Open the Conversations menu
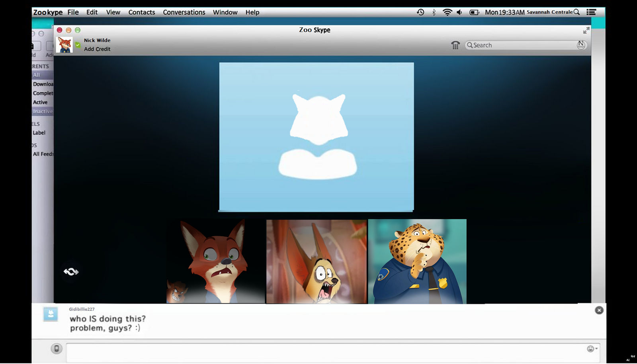The height and width of the screenshot is (364, 637). coord(184,12)
